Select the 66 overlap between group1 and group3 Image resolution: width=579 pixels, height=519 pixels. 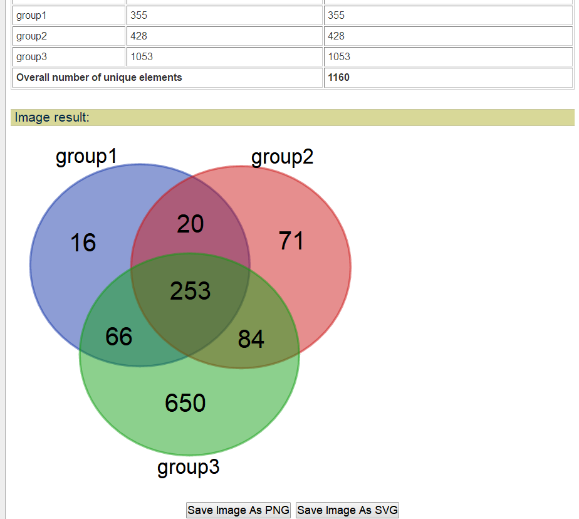(119, 336)
